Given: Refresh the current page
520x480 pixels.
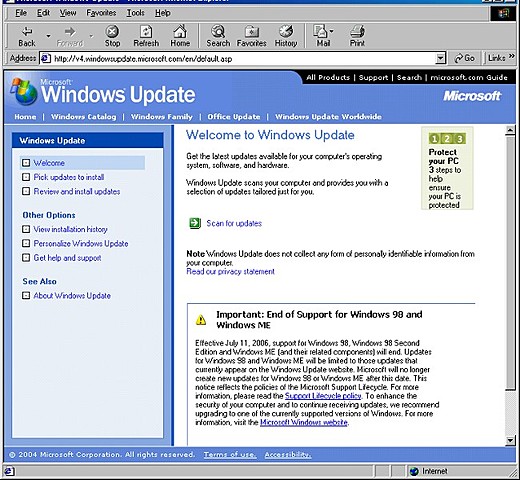Looking at the screenshot, I should tap(146, 36).
